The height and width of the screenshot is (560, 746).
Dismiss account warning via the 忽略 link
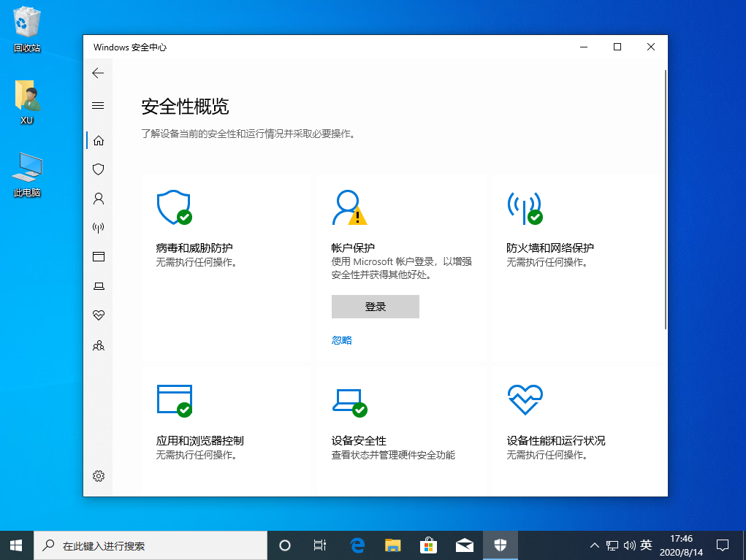click(340, 340)
